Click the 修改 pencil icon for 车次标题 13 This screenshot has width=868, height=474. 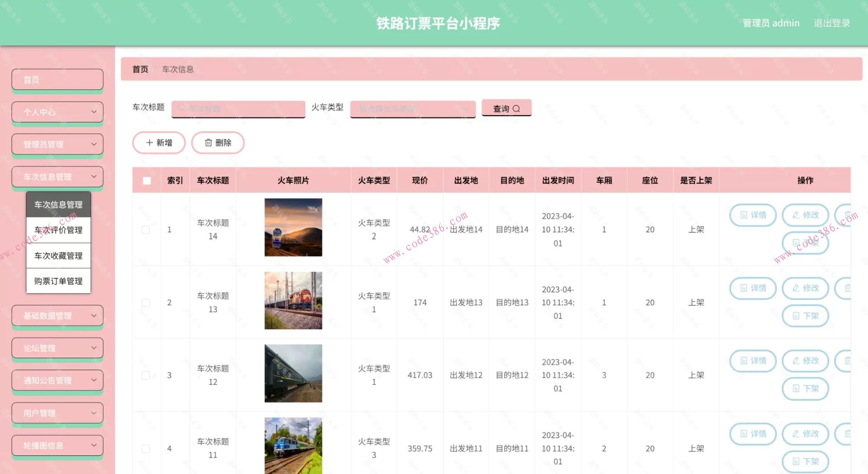coord(797,288)
